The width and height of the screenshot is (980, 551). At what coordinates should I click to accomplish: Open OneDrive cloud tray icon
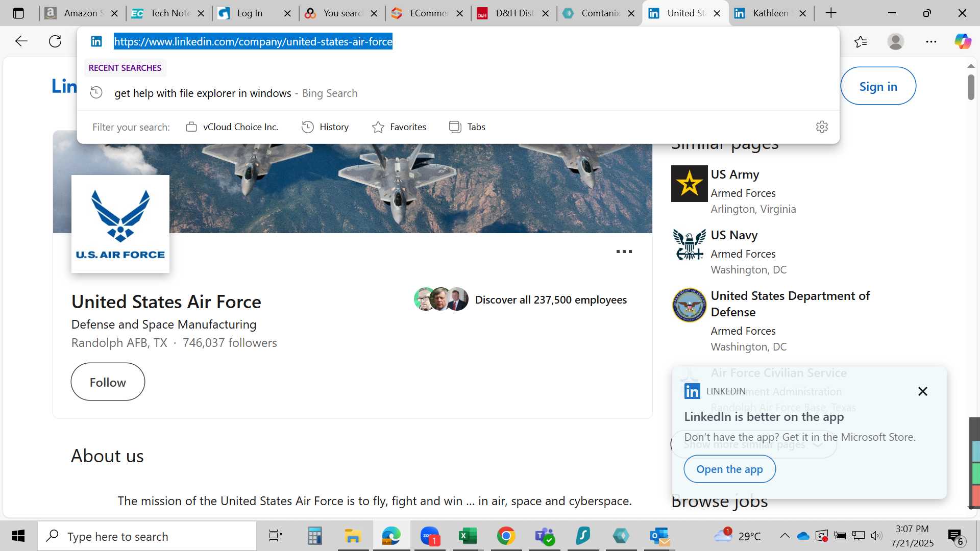coord(803,536)
